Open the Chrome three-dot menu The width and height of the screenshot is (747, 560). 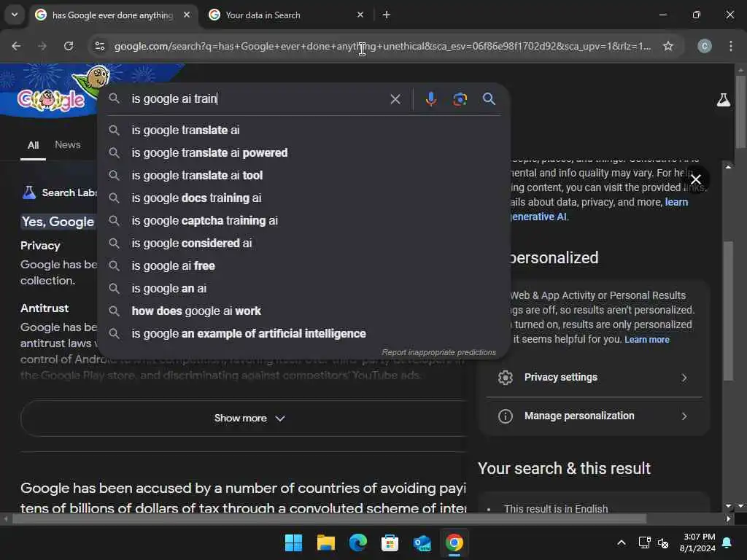coord(731,46)
